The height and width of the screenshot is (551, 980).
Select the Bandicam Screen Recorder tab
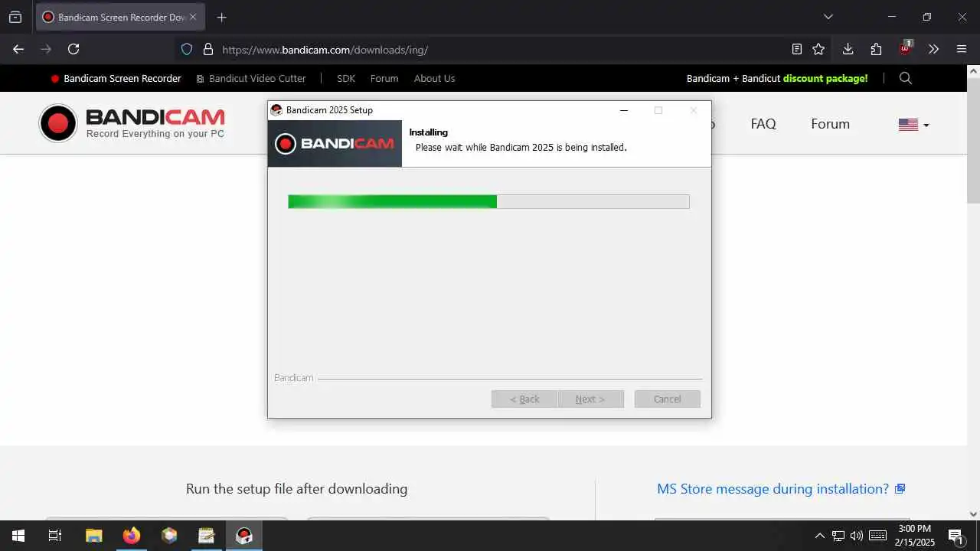pyautogui.click(x=120, y=17)
